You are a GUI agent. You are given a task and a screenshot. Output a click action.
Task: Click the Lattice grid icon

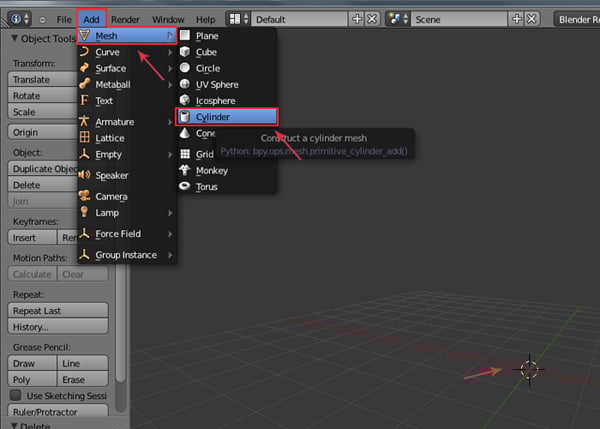84,137
